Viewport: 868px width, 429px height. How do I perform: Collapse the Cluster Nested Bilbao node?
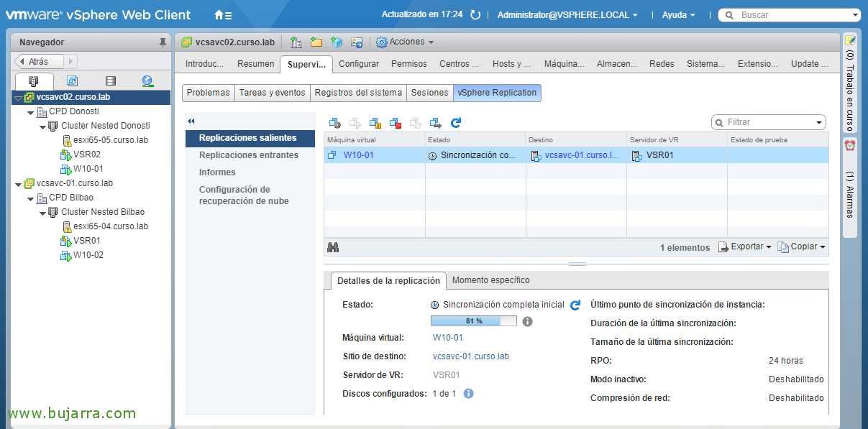tap(42, 213)
